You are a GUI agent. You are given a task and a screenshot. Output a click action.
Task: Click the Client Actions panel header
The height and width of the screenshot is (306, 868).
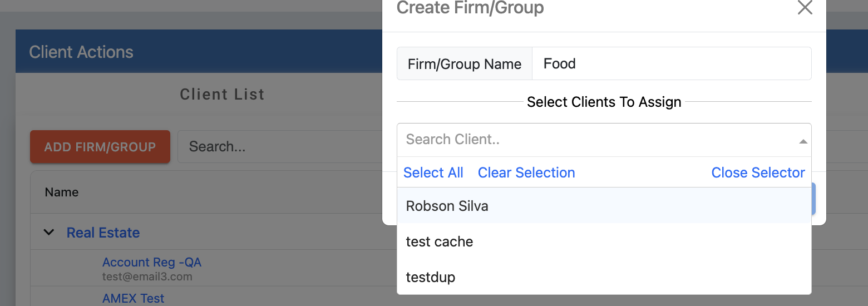81,52
